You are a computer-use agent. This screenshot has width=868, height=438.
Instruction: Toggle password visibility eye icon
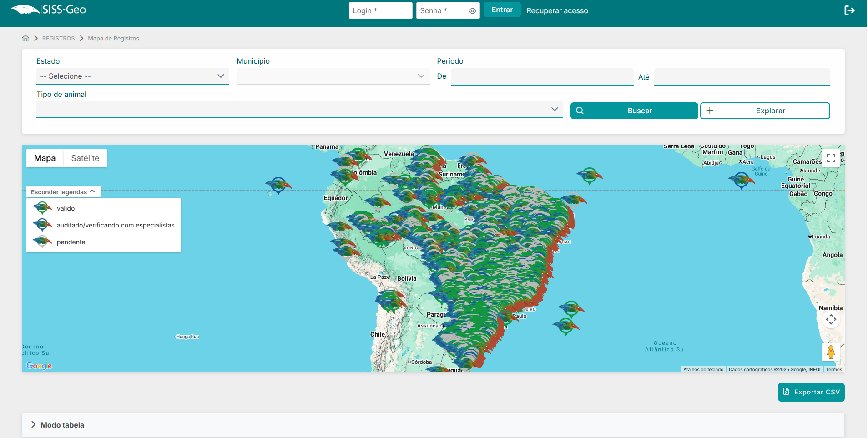(472, 11)
